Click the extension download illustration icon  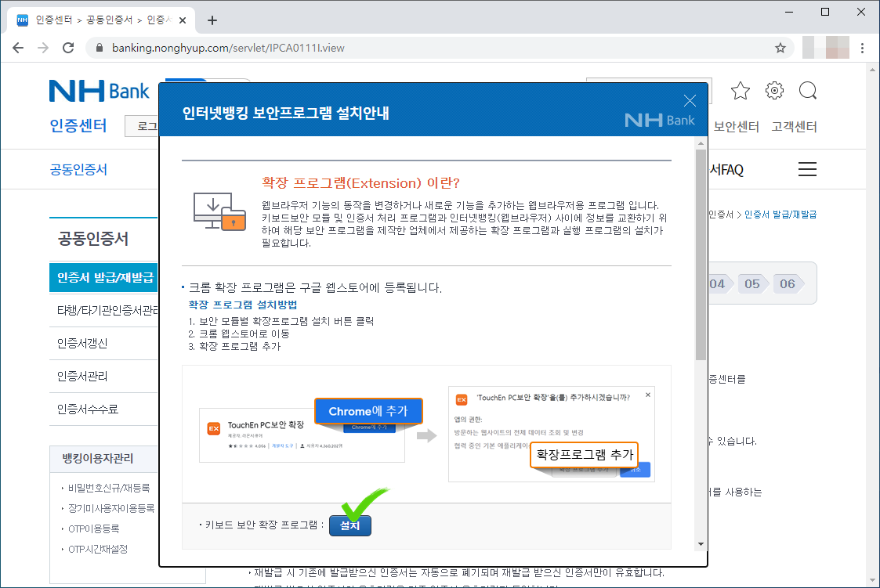point(219,211)
